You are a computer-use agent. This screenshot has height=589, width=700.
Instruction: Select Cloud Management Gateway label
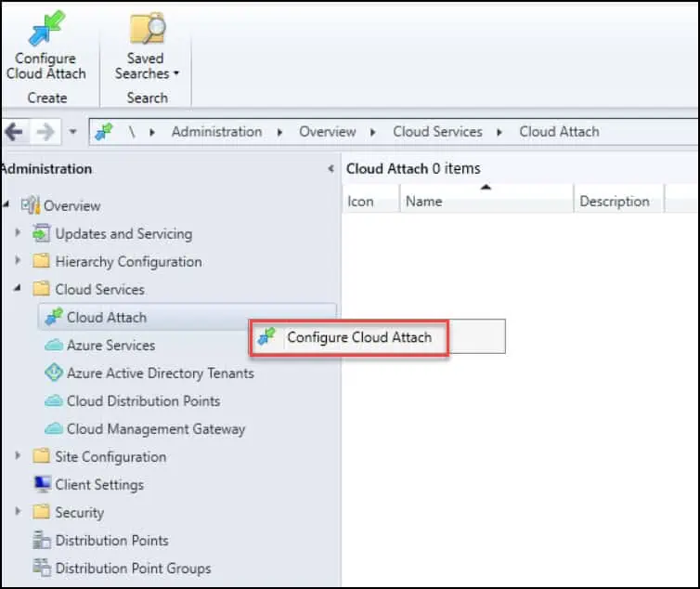point(156,429)
